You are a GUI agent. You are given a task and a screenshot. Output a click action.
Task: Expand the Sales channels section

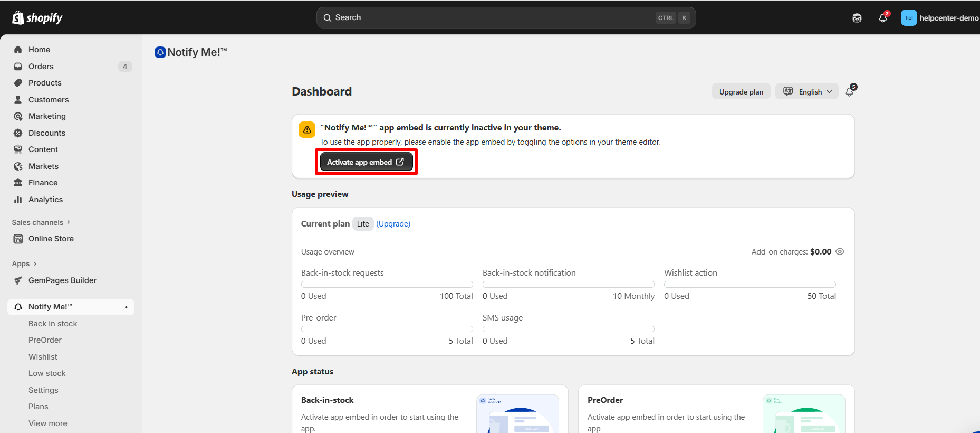coord(41,222)
